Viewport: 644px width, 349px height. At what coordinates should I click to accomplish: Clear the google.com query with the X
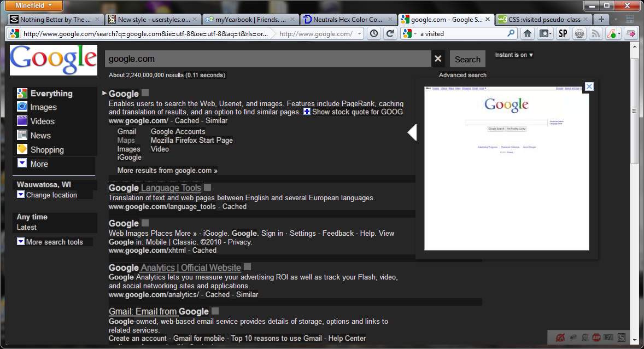point(438,59)
